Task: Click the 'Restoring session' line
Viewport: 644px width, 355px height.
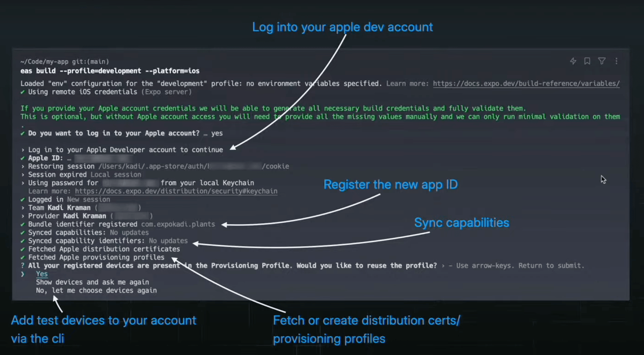Action: (155, 166)
